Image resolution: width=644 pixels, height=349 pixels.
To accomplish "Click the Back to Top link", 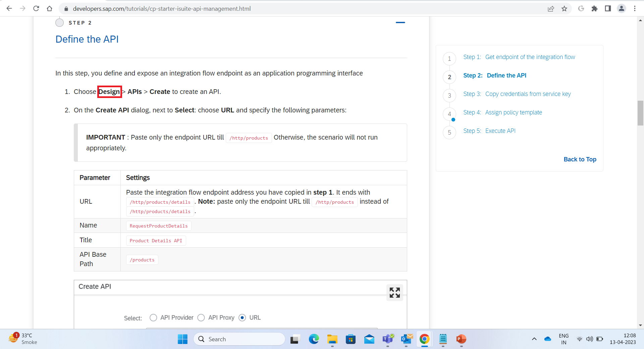I will click(580, 159).
